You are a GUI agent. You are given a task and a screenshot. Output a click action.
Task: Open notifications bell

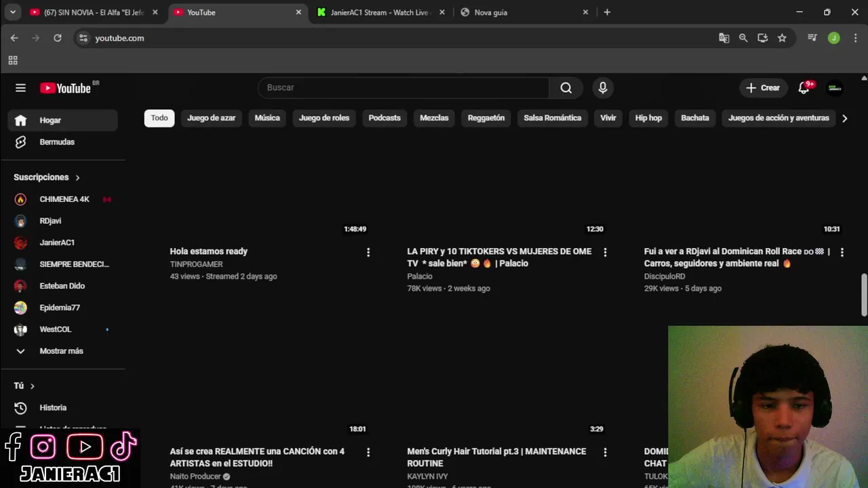tap(804, 87)
